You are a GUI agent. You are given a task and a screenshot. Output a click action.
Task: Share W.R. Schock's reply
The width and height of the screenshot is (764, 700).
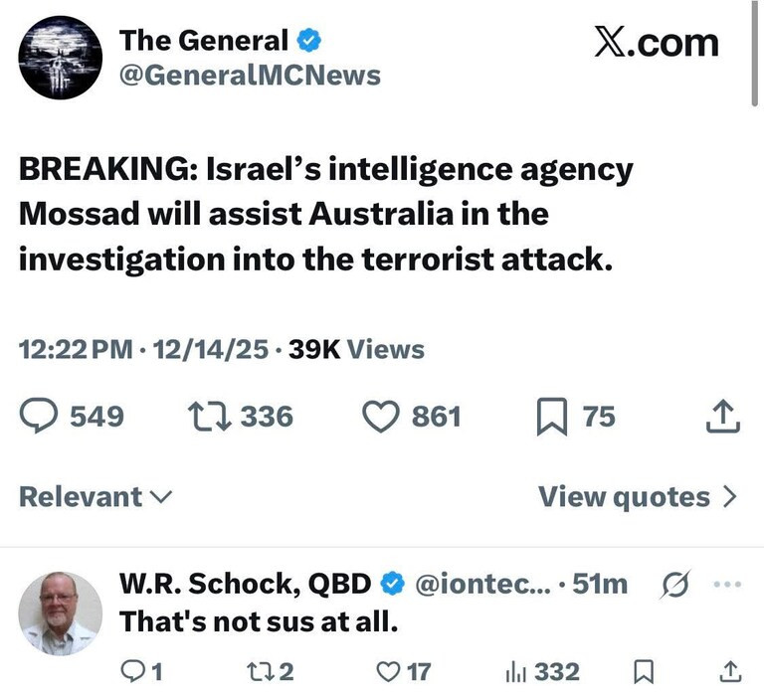point(729,672)
